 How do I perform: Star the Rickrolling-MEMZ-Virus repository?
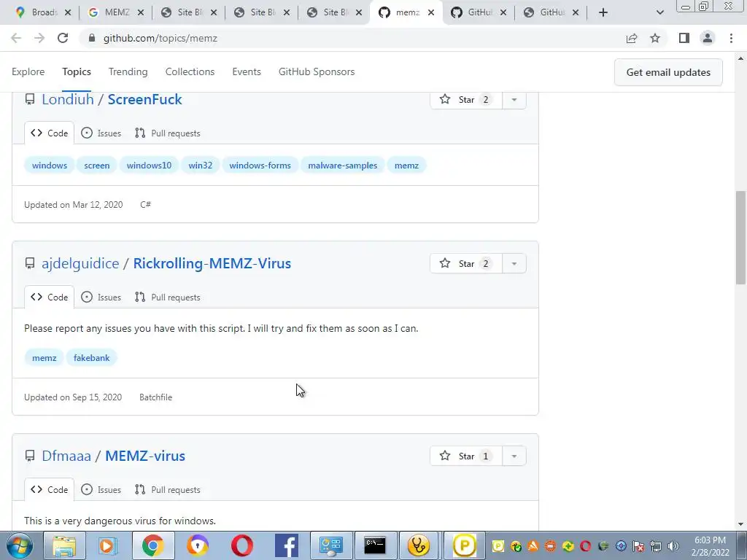[x=466, y=263]
